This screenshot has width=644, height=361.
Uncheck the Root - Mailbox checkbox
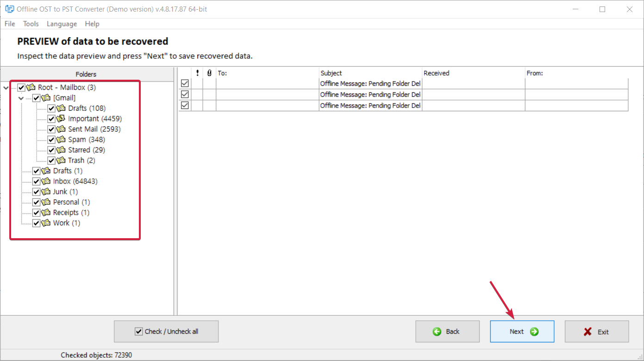(21, 87)
